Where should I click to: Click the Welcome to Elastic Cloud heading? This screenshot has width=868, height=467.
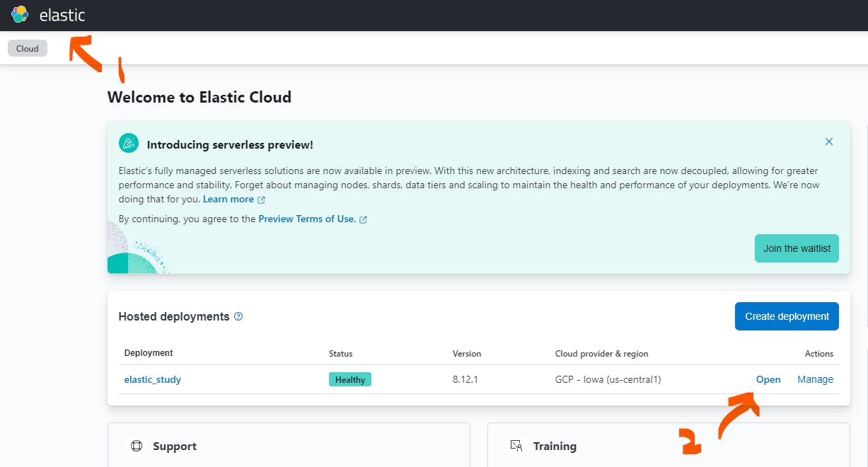point(199,98)
